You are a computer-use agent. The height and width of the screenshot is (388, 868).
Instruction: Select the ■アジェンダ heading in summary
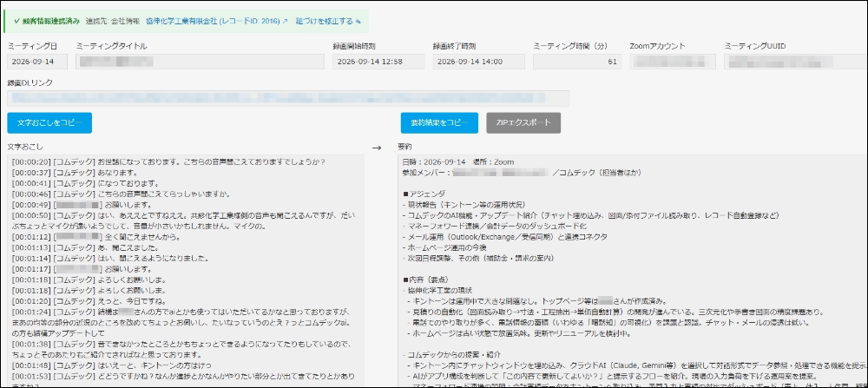point(424,194)
